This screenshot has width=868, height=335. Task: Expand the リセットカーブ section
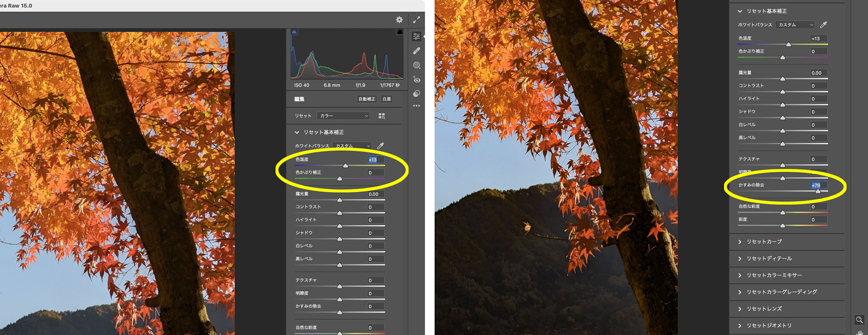click(x=740, y=242)
